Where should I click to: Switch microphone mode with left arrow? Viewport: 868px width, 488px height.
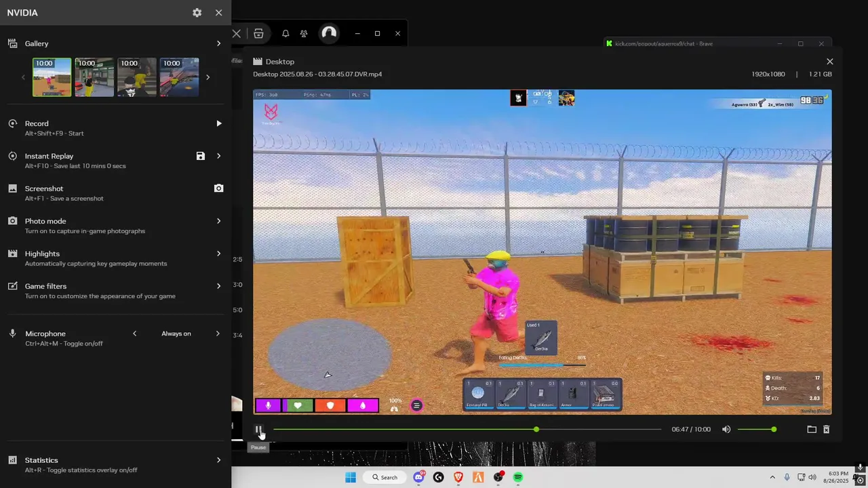(134, 333)
